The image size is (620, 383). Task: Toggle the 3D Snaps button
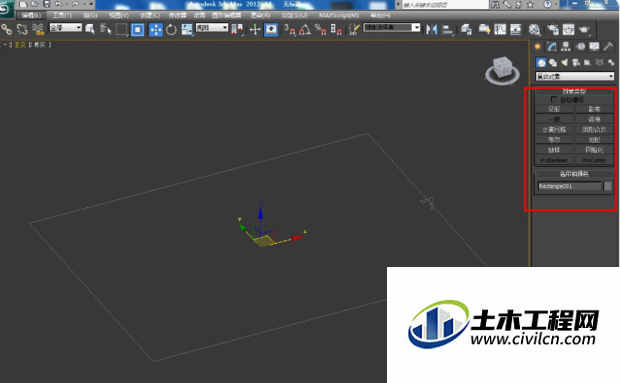coord(289,30)
